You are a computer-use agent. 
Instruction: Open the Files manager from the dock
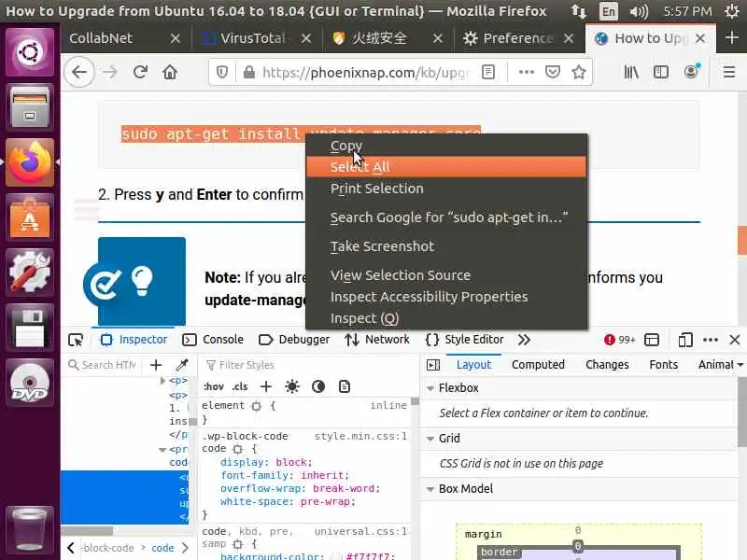pos(30,106)
